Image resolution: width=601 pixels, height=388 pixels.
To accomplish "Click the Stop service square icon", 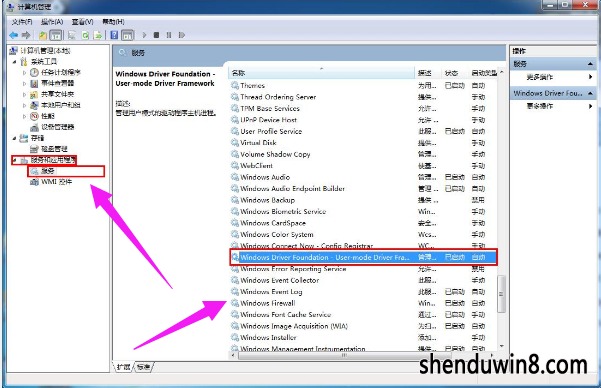I will (x=156, y=35).
